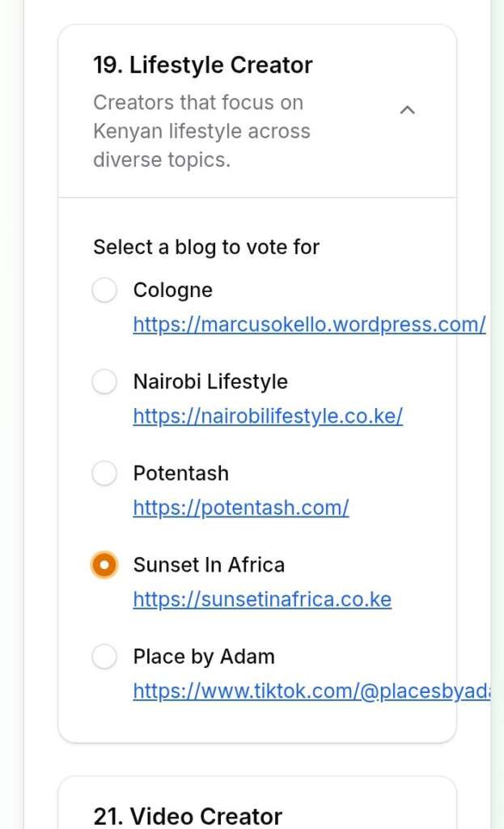Select the Nairobi Lifestyle radio button
Image resolution: width=504 pixels, height=829 pixels.
104,381
